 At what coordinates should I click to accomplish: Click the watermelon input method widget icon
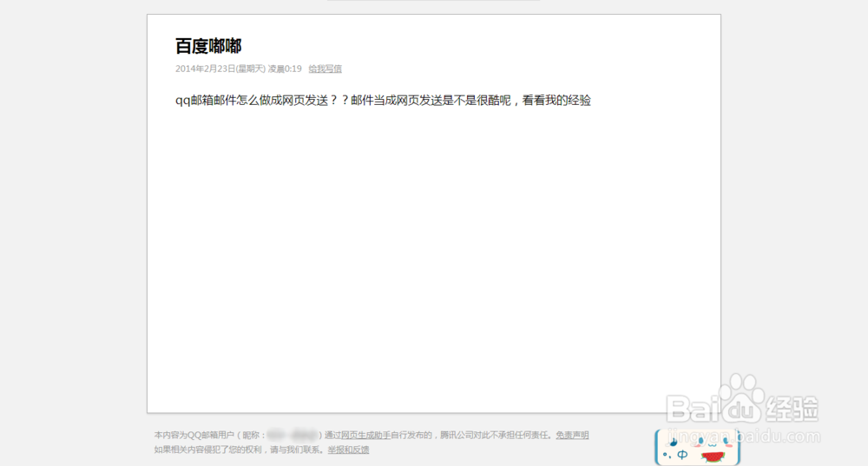[713, 456]
